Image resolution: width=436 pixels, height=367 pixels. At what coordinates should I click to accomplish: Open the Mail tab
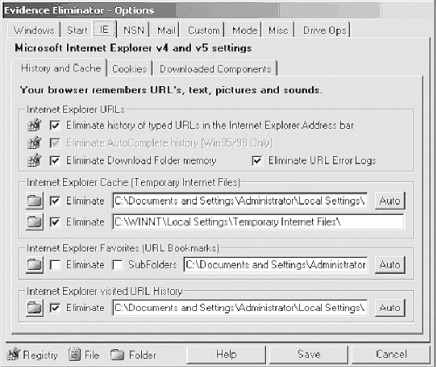166,30
